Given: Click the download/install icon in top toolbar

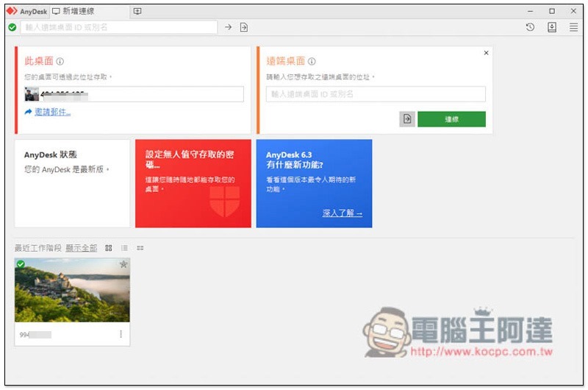Looking at the screenshot, I should (x=552, y=27).
